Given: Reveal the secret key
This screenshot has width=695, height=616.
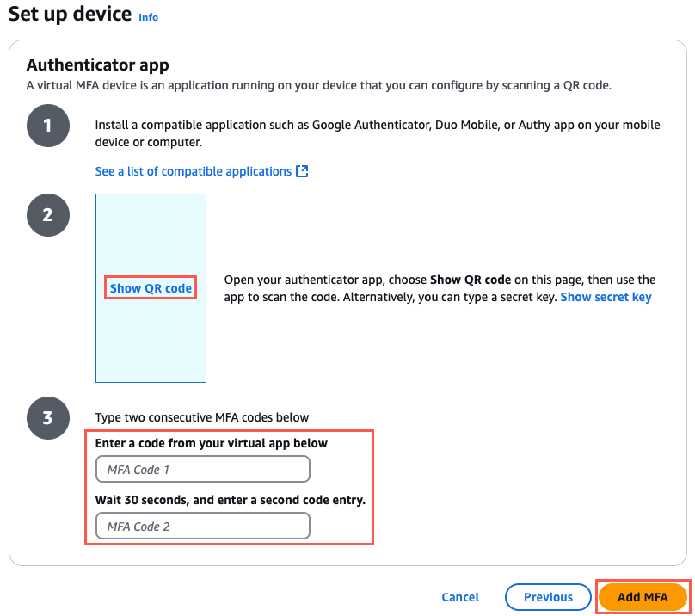Looking at the screenshot, I should click(x=606, y=297).
